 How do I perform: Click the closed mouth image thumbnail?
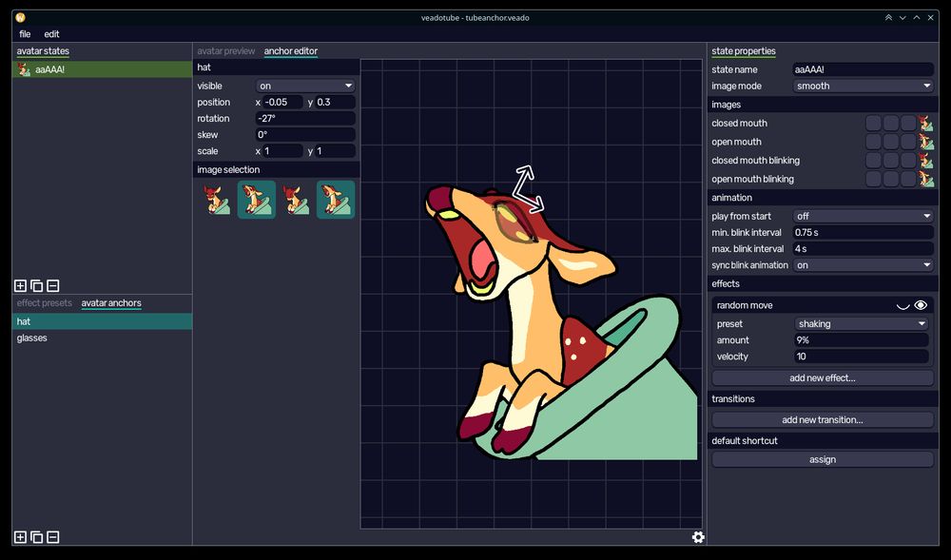click(x=925, y=124)
